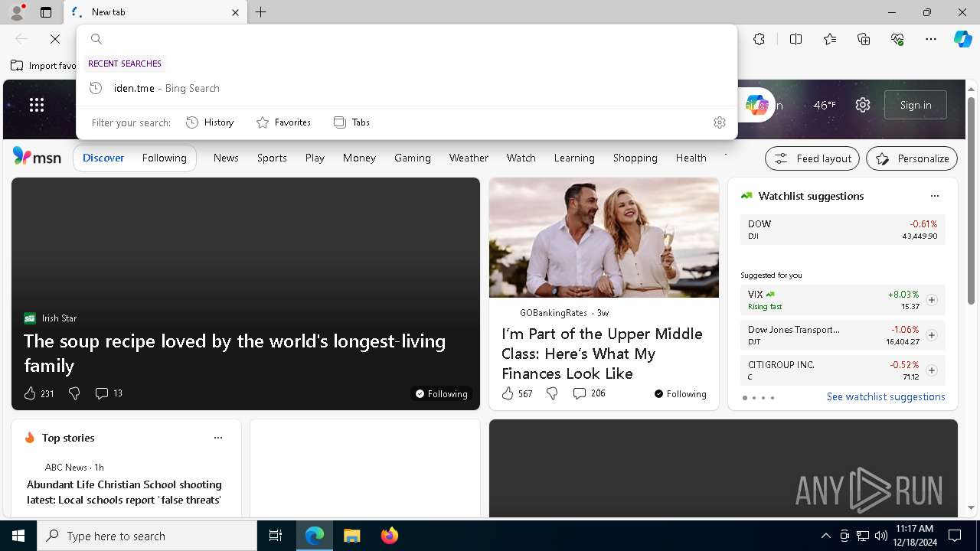This screenshot has height=551, width=980.
Task: Open the soup recipe article headline
Action: point(234,353)
